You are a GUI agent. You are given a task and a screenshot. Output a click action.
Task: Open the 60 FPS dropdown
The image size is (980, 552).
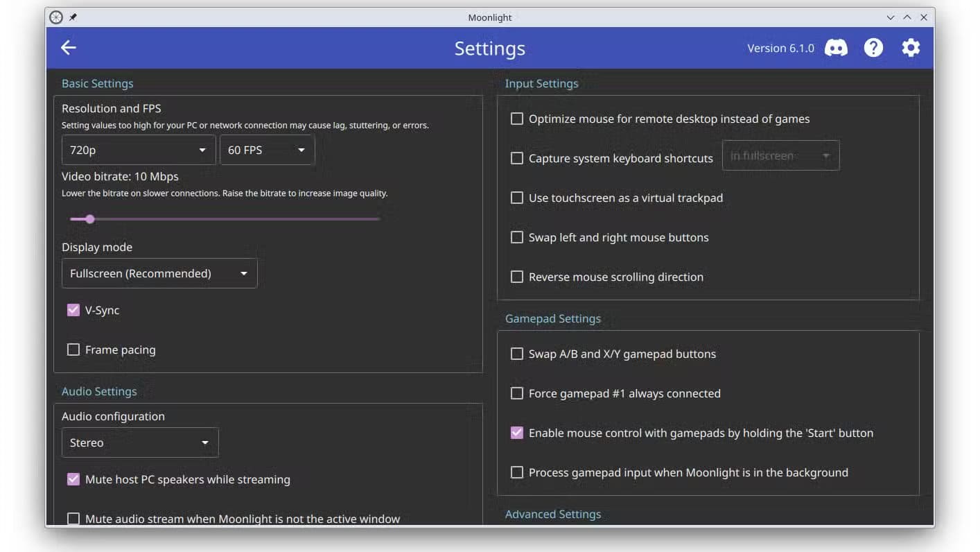(x=268, y=150)
